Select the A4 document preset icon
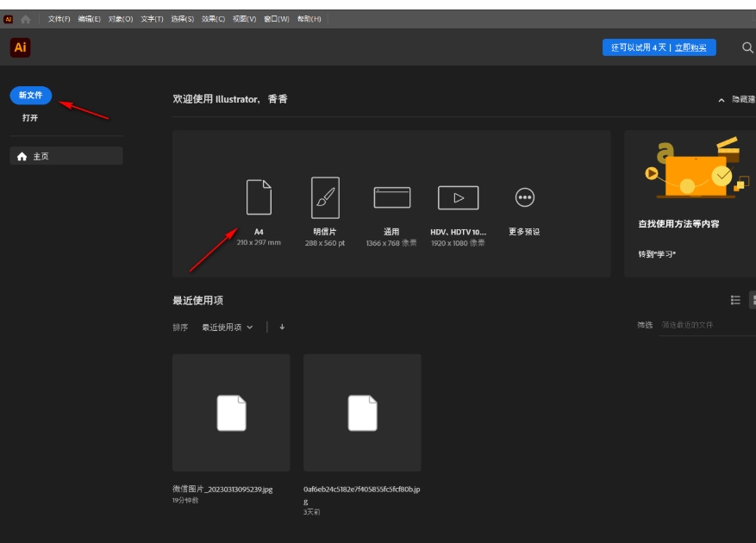The image size is (756, 543). tap(259, 197)
